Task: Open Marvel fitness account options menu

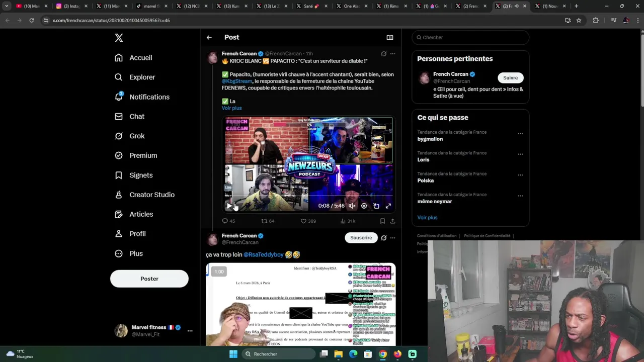Action: pyautogui.click(x=190, y=331)
